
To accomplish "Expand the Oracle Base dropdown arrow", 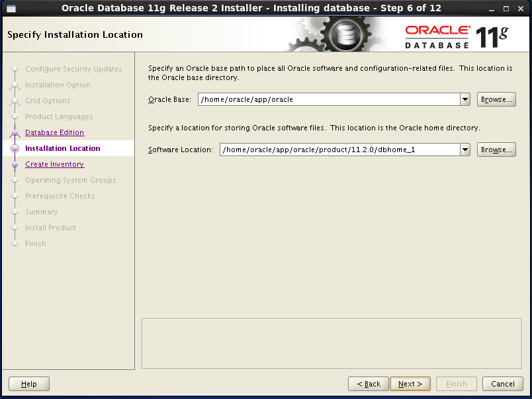I will point(465,99).
